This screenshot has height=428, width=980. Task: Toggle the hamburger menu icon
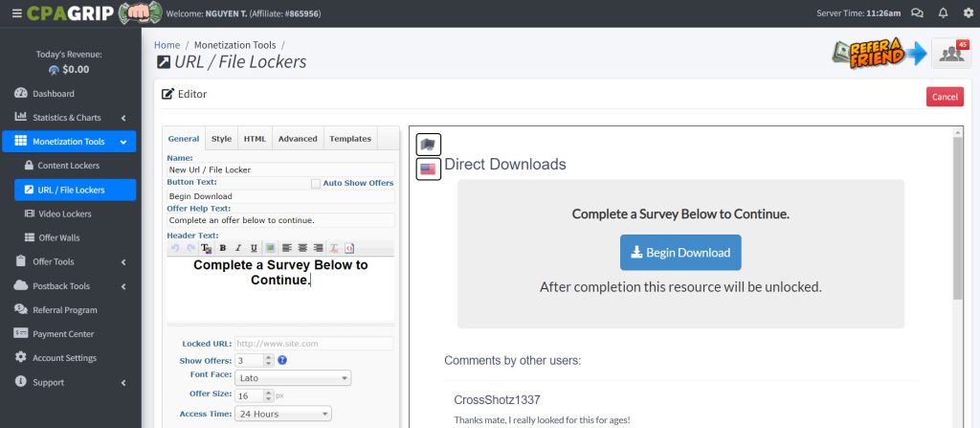(x=16, y=13)
